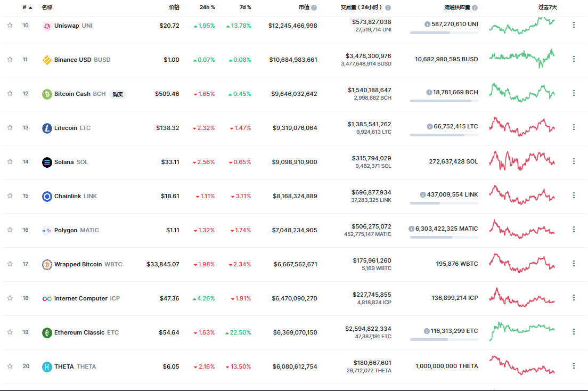This screenshot has height=391, width=588.
Task: Open Binance USD row more-options menu
Action: coord(574,59)
